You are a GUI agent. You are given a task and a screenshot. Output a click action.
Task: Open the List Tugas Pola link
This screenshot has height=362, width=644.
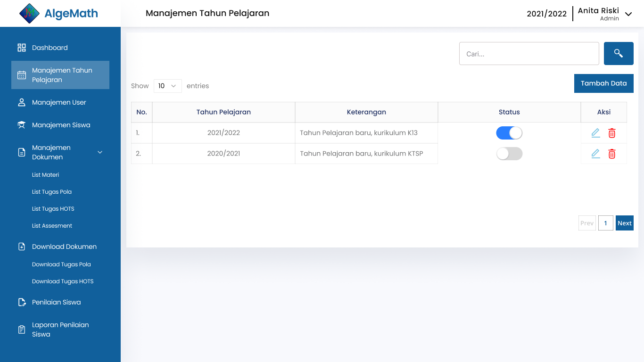(x=52, y=192)
